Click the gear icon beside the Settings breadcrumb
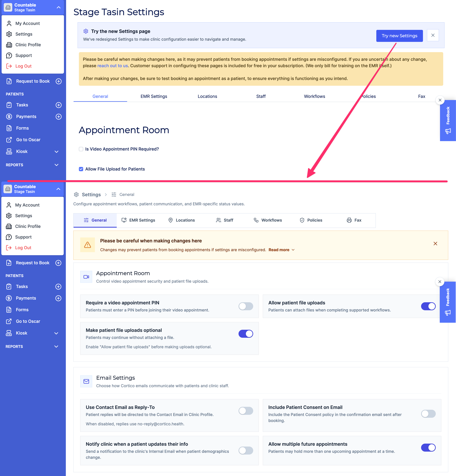 click(x=76, y=195)
